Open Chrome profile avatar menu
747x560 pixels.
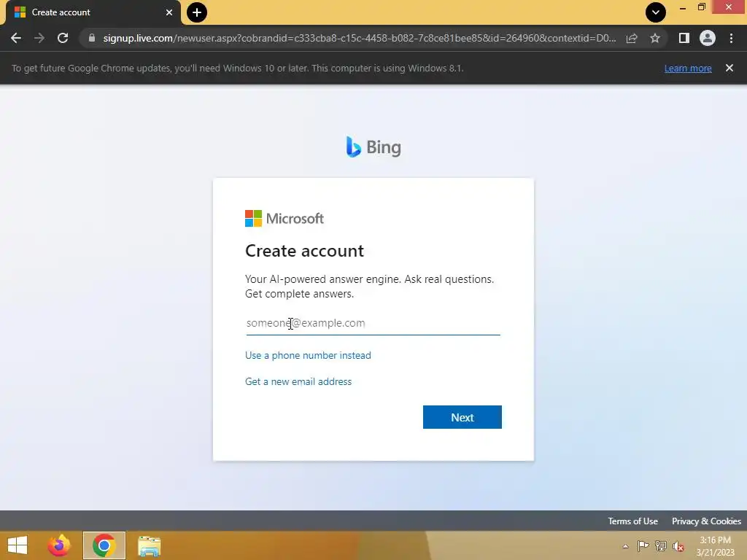(708, 38)
